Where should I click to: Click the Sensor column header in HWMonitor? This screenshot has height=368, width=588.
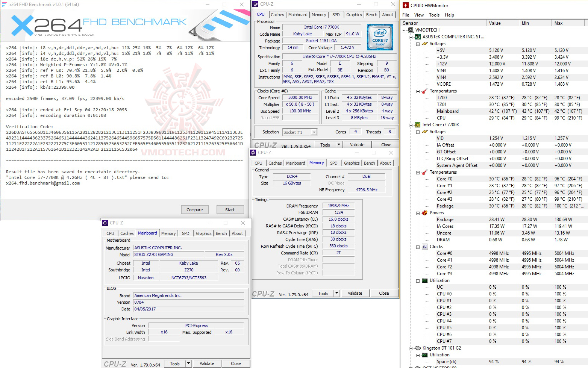443,23
